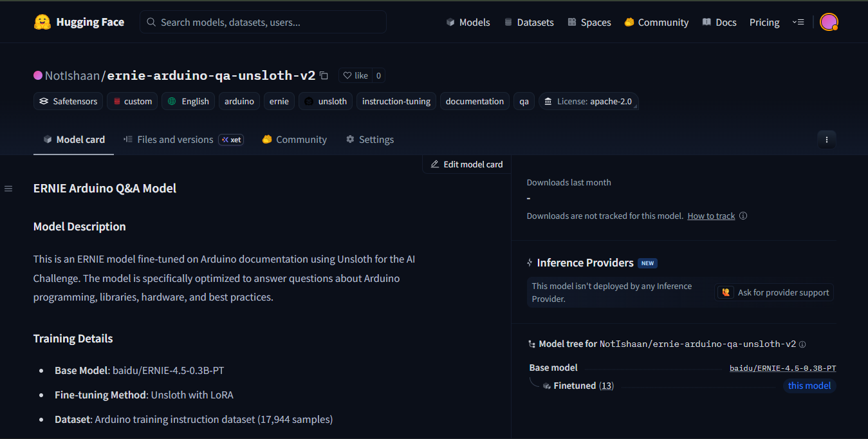Screen dimensions: 868x439
Task: Switch to the Settings tab
Action: (x=370, y=139)
